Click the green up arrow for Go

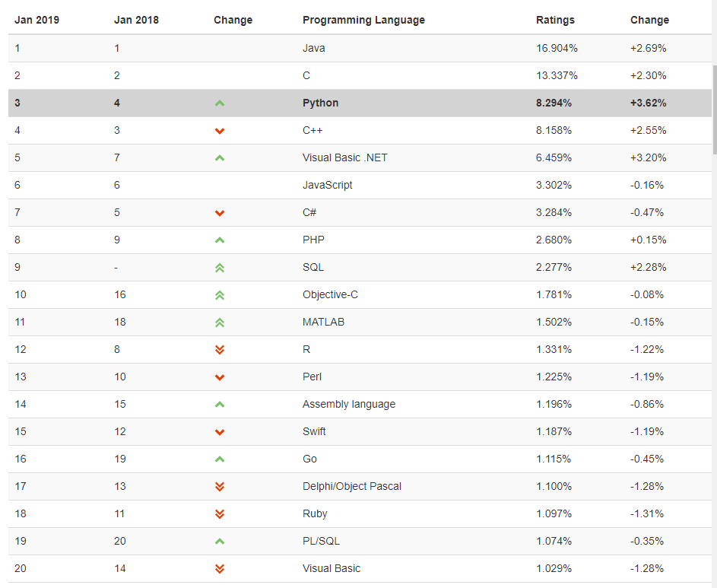pos(220,459)
